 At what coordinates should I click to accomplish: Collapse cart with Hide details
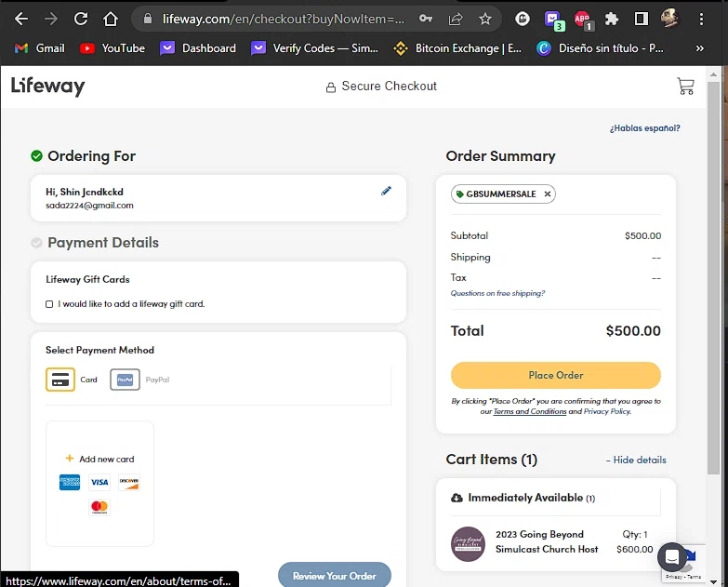[636, 460]
